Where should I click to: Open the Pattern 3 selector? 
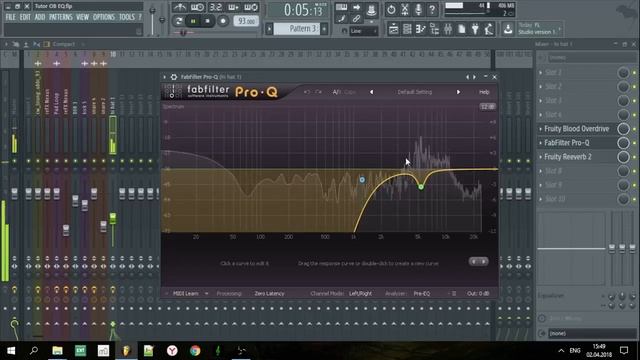click(297, 29)
